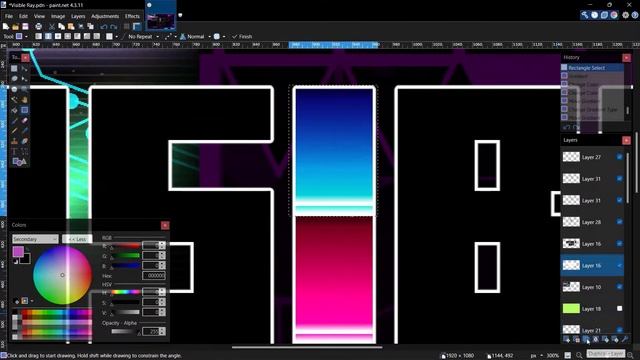
Task: Click the Settings gear icon
Action: (625, 15)
